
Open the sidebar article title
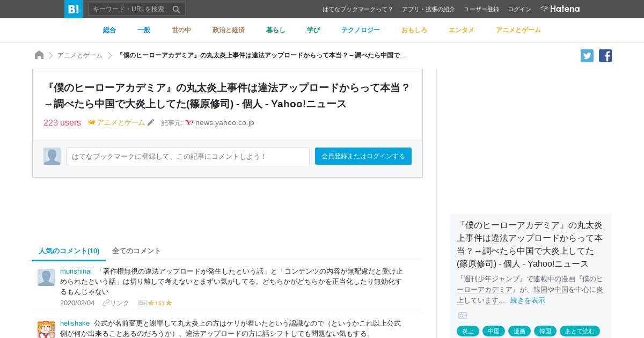(x=530, y=244)
